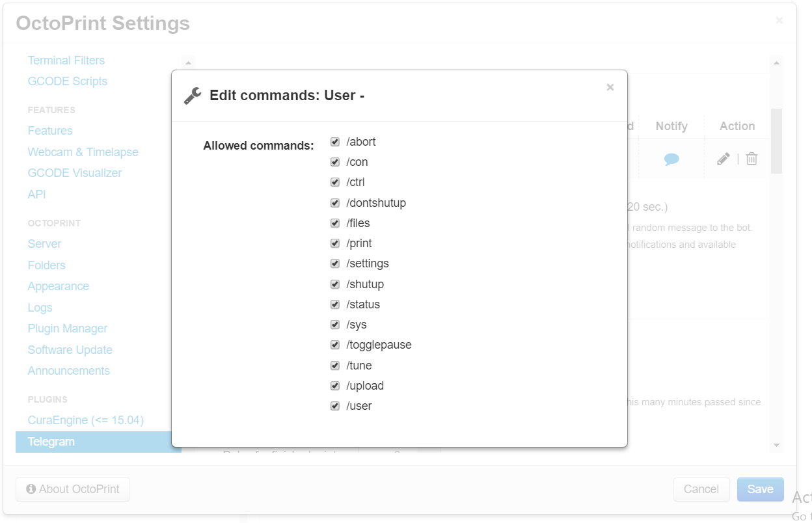Open About OctoPrint info
This screenshot has height=523, width=812.
click(73, 489)
